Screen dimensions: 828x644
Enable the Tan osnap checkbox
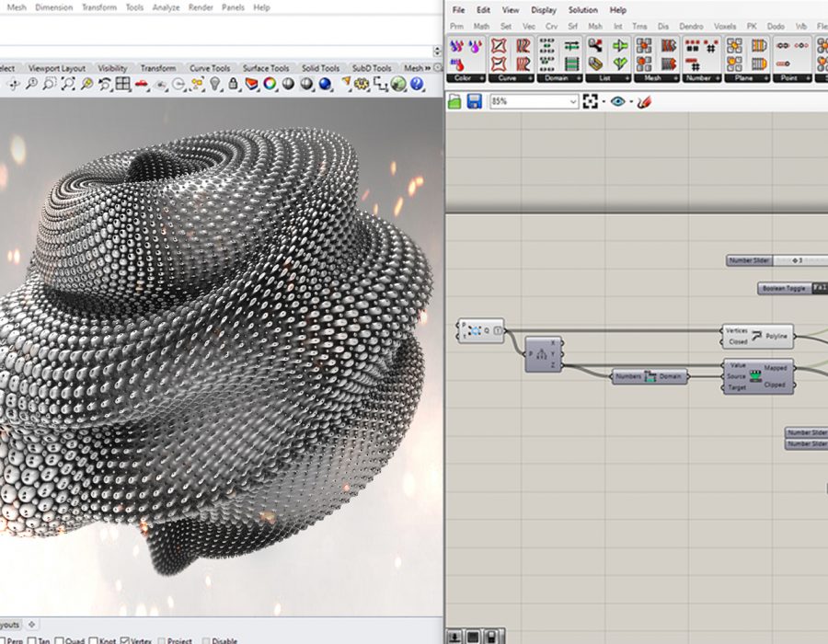tap(31, 640)
